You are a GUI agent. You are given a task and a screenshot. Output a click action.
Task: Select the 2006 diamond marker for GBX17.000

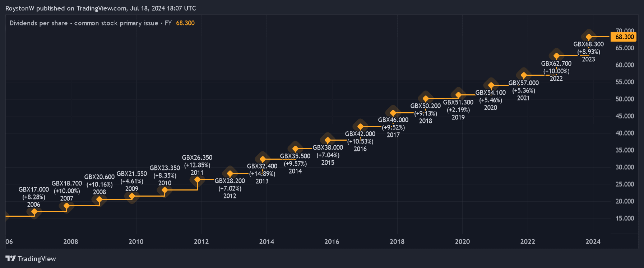click(34, 212)
